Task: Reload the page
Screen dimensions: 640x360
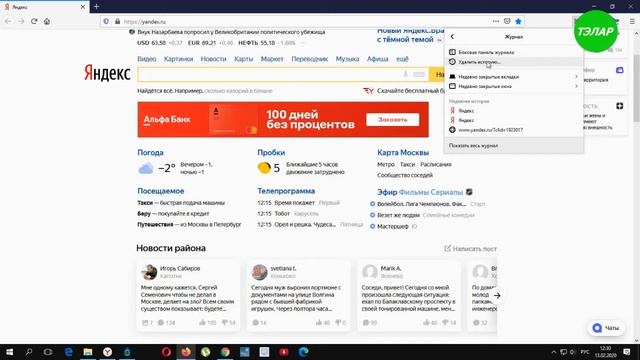Action: (34, 21)
